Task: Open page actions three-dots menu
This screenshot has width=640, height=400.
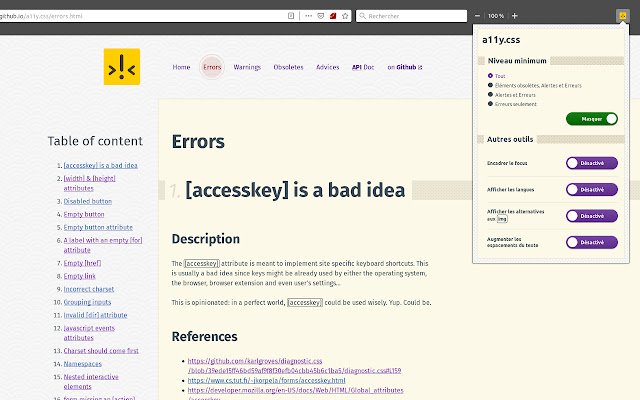Action: pyautogui.click(x=309, y=16)
